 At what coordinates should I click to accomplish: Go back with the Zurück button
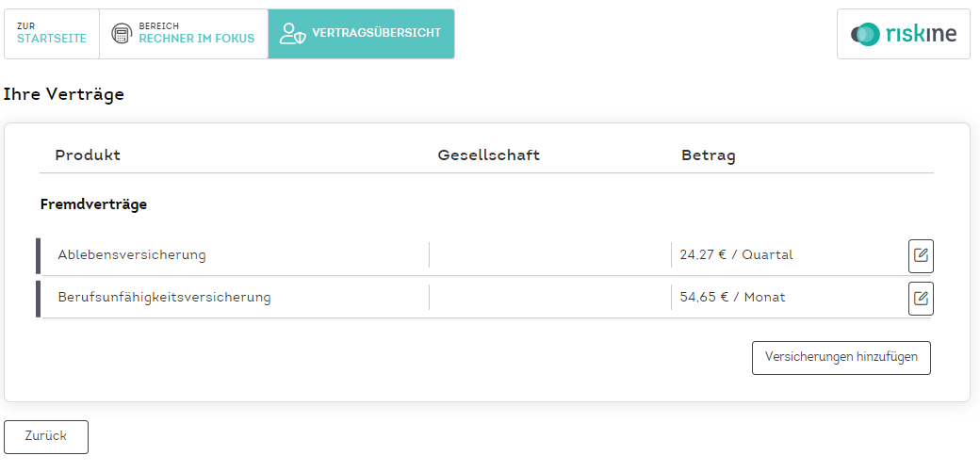46,437
